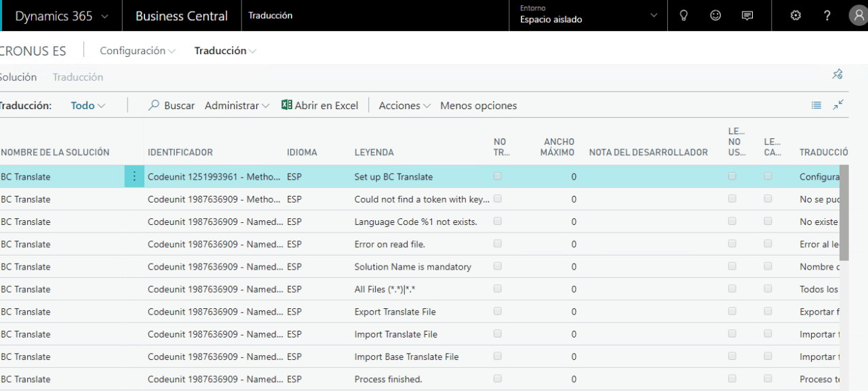Click the Nota del desarrollador column header
868x391 pixels.
[648, 152]
